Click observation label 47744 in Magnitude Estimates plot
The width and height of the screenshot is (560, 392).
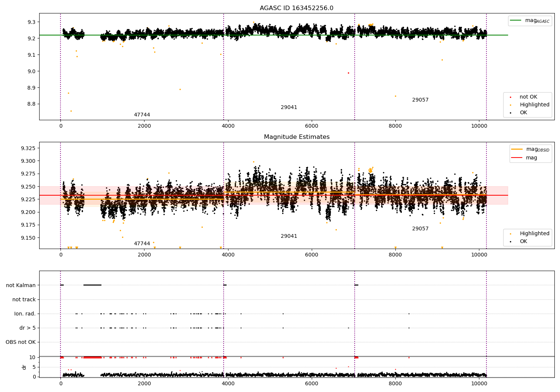click(x=142, y=244)
